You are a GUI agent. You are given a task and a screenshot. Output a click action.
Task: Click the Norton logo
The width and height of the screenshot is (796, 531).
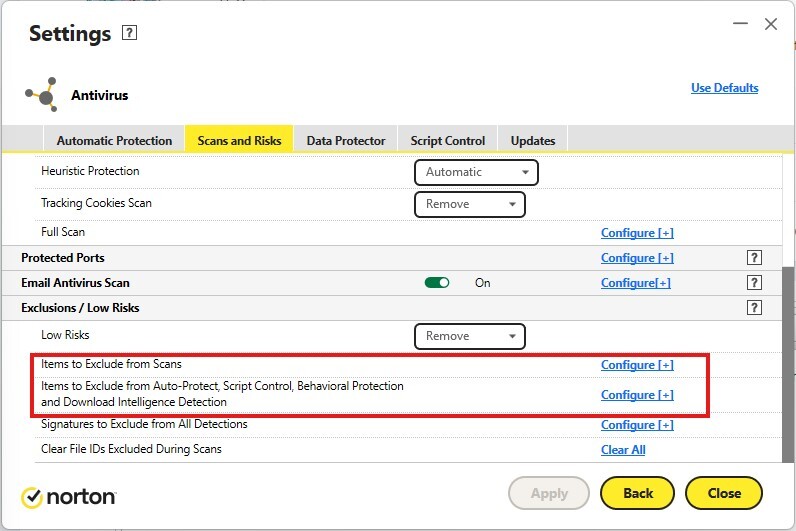tap(69, 497)
